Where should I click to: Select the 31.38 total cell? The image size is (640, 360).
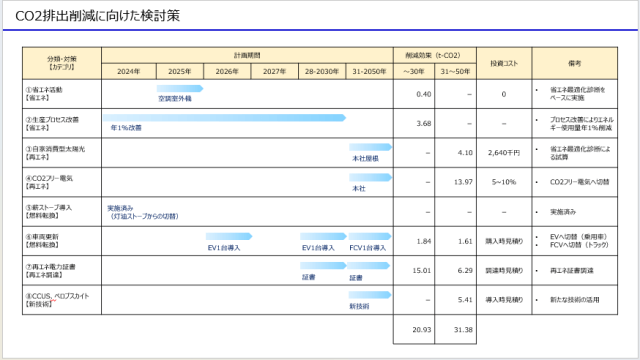[456, 329]
